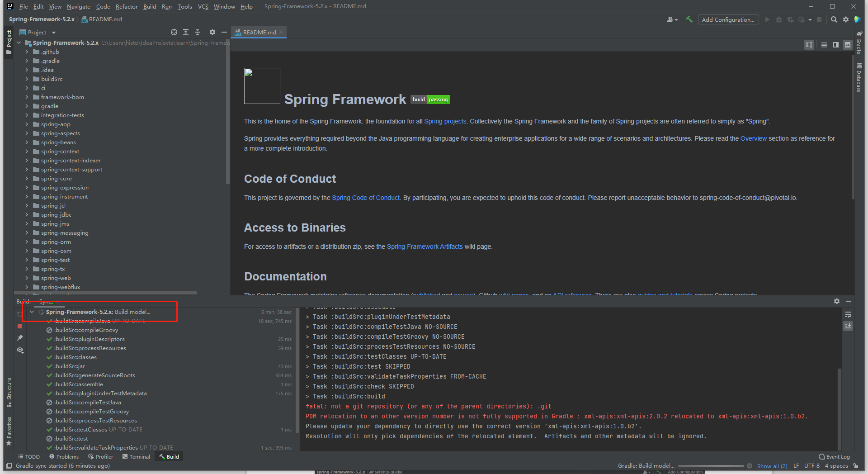Follow the Overview link

tap(753, 138)
